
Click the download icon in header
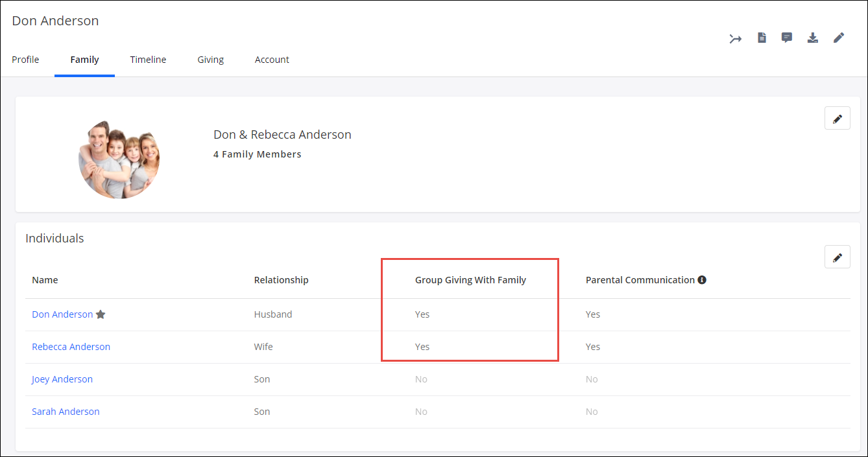812,38
